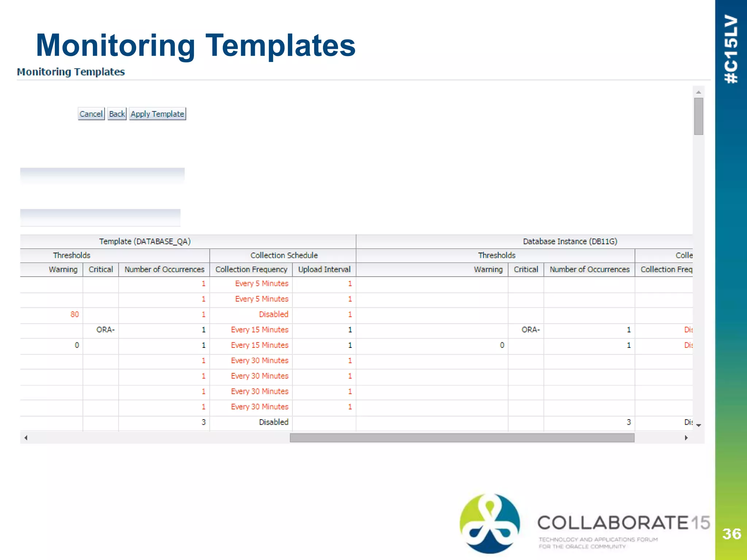The image size is (747, 560).
Task: Click the Thresholds header under Template (DATABASE_QA)
Action: 71,255
